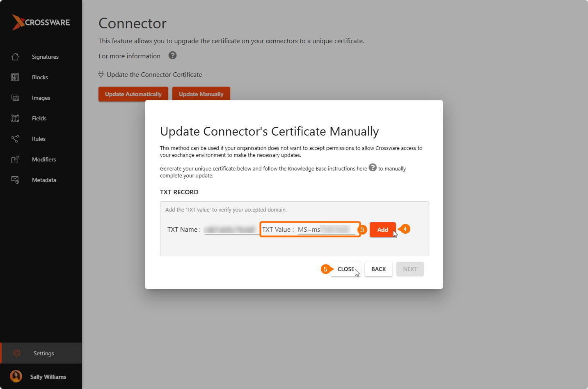Click the Update Automatically button
This screenshot has width=588, height=389.
[133, 94]
